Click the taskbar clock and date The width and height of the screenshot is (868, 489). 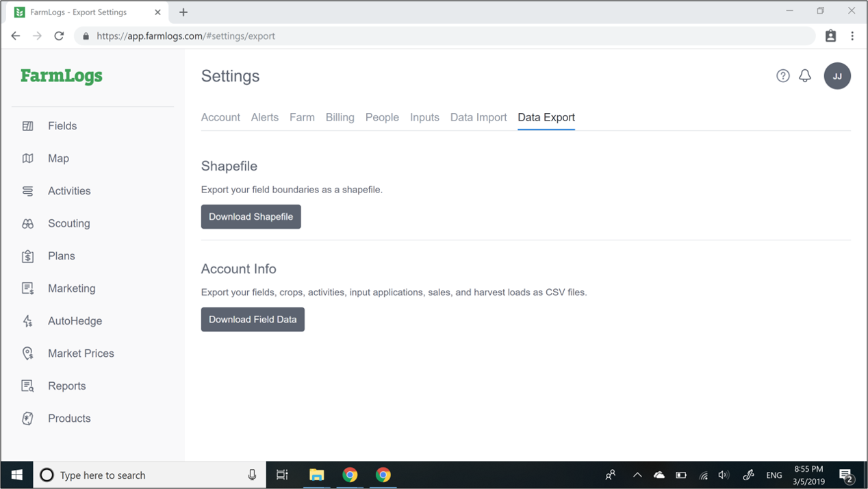(x=808, y=475)
